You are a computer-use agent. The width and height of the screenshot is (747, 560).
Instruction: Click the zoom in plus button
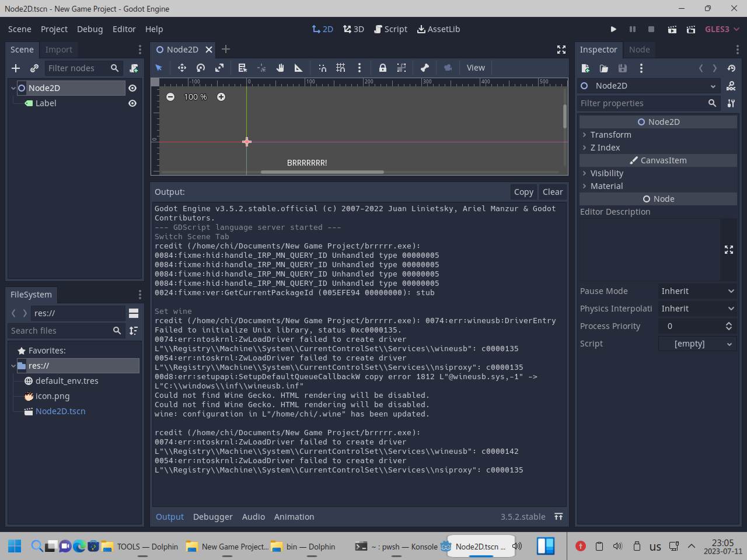point(221,97)
